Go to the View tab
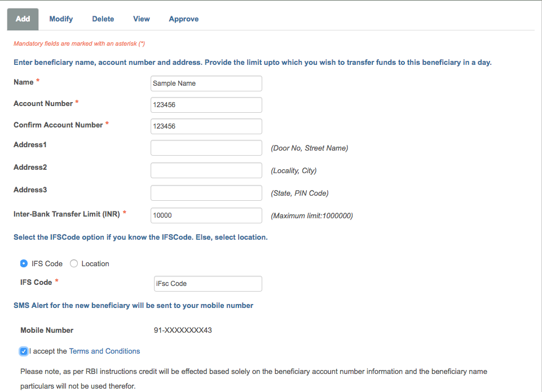Image resolution: width=542 pixels, height=392 pixels. tap(142, 19)
